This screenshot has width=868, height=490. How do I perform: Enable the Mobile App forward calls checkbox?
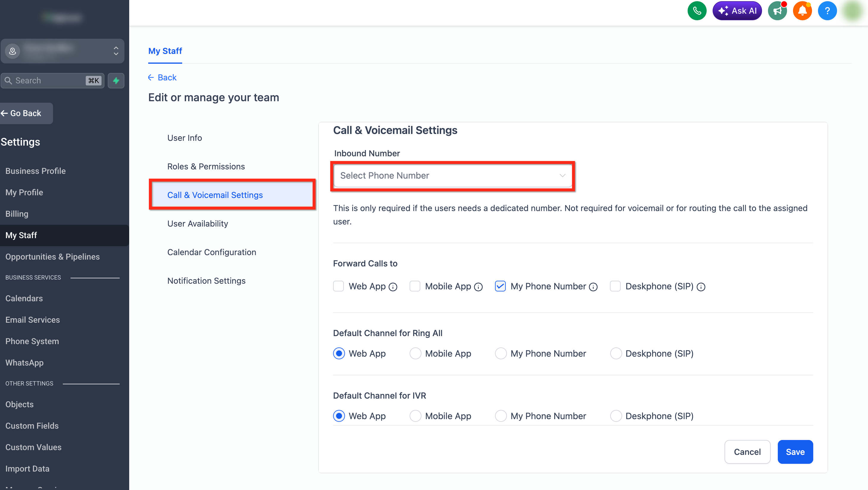point(415,286)
